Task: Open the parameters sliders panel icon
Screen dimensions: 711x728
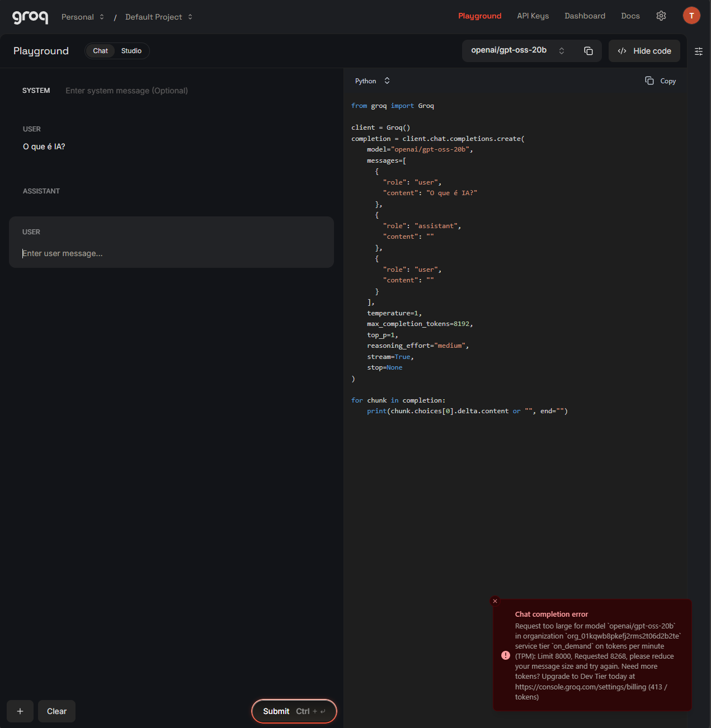Action: coord(699,51)
